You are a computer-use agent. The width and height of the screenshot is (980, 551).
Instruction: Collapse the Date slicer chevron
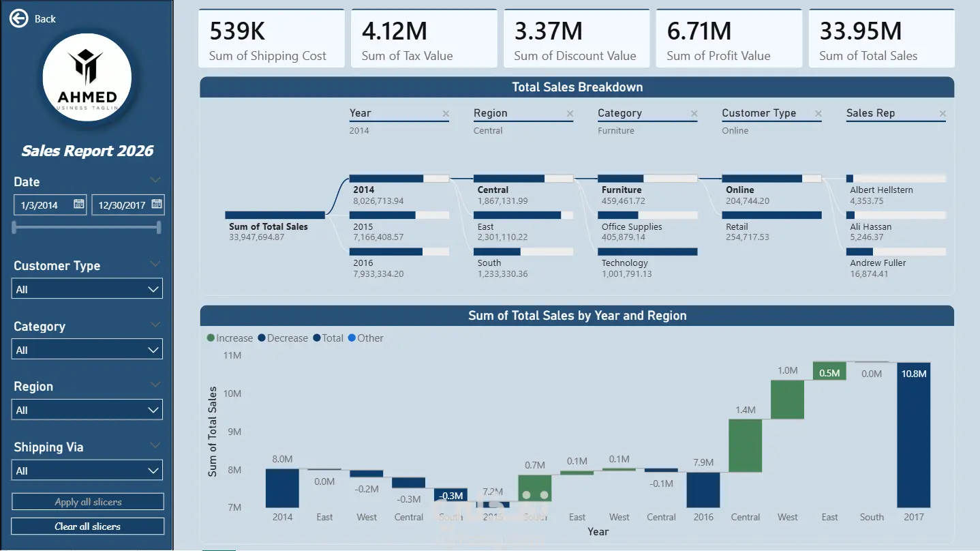(155, 181)
